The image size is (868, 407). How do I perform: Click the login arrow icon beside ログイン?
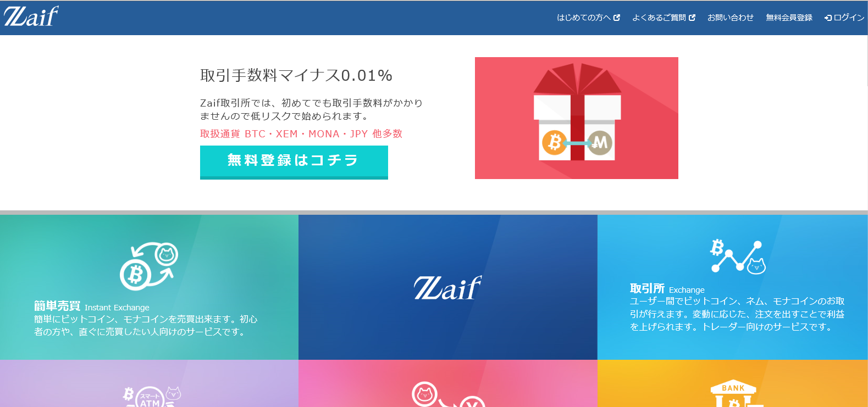click(x=828, y=18)
